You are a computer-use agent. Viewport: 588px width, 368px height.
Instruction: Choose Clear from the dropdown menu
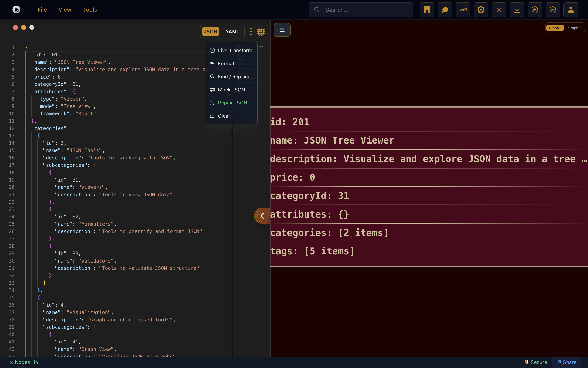(x=231, y=116)
